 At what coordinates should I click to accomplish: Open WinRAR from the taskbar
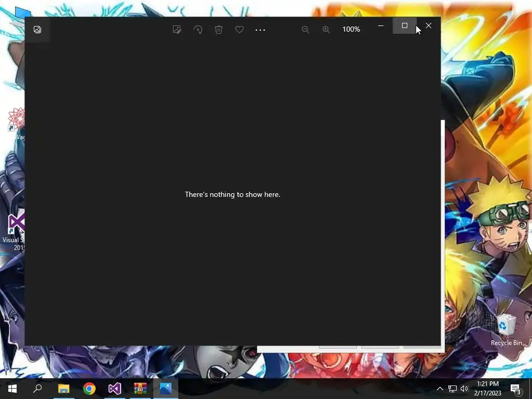[140, 389]
